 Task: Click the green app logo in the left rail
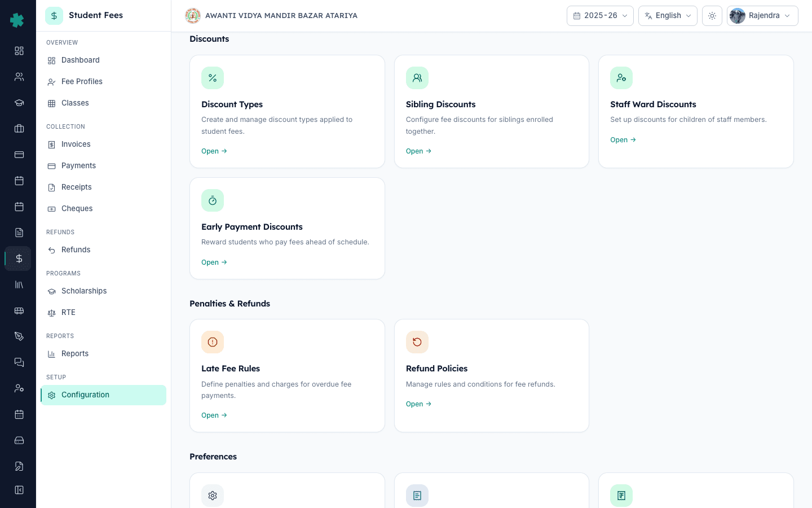(x=17, y=20)
